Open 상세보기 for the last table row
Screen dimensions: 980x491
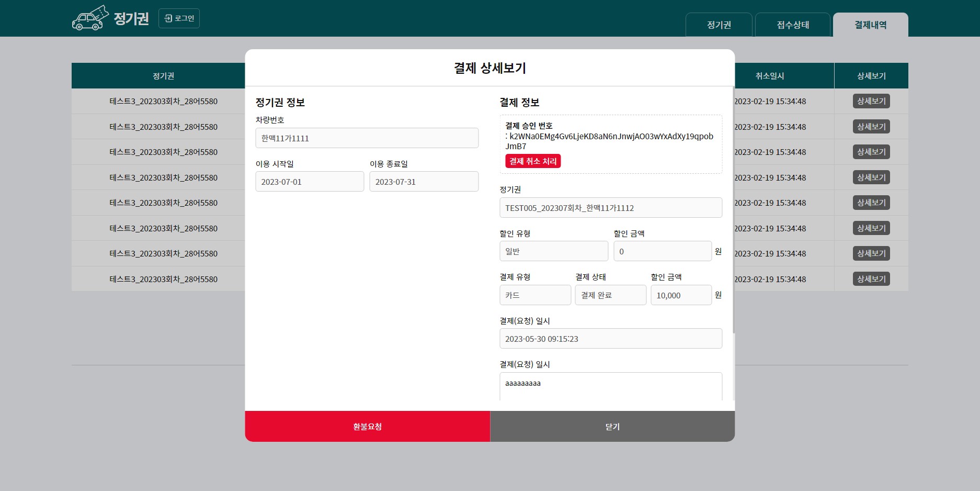(x=871, y=278)
